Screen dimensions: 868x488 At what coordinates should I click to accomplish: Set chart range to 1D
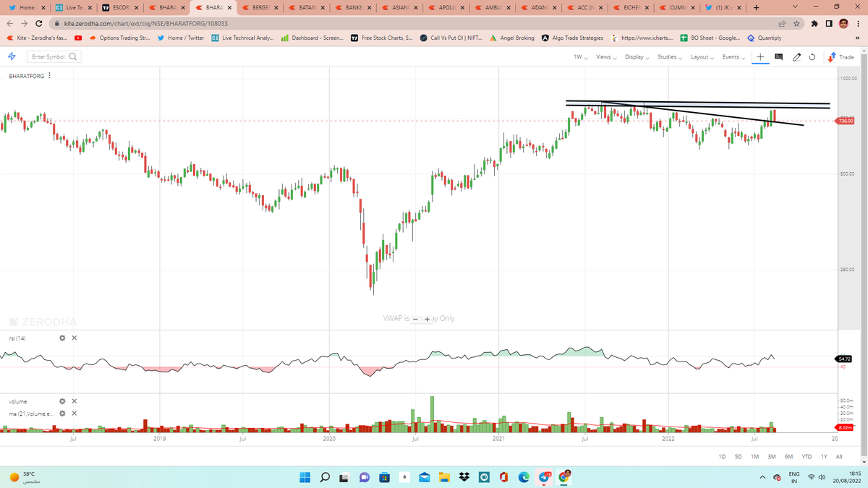(x=722, y=457)
